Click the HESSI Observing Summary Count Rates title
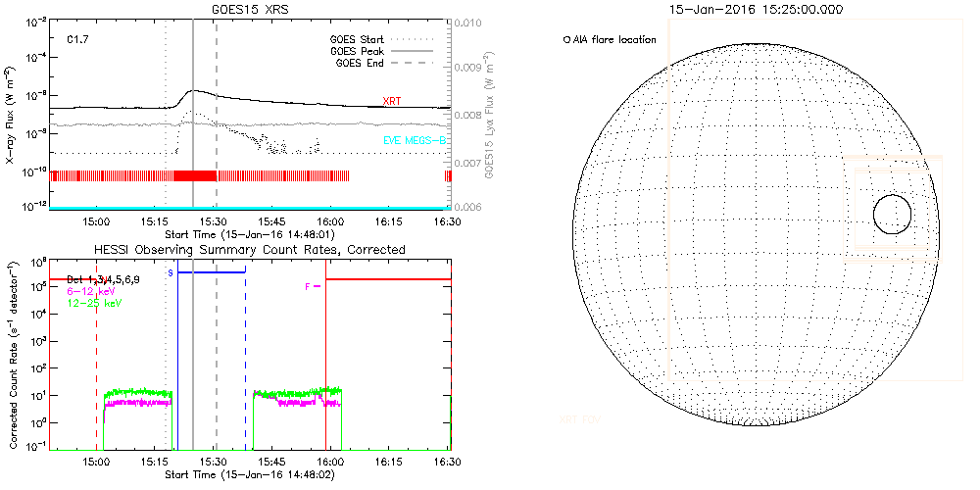 tap(250, 250)
